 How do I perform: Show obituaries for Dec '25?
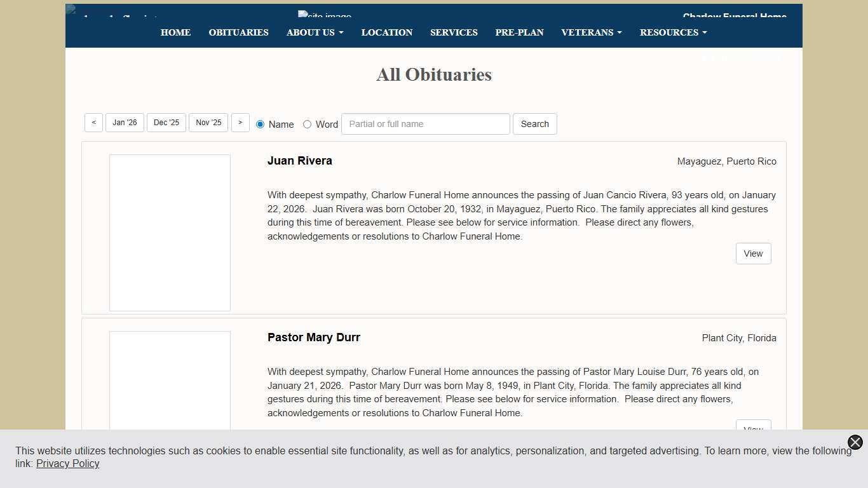click(166, 122)
